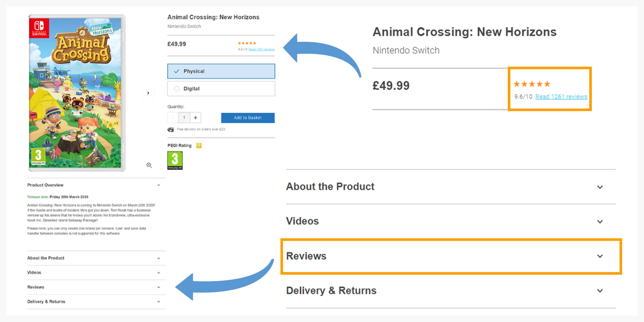The width and height of the screenshot is (644, 322).
Task: Expand the small About the Product section
Action: [96, 258]
